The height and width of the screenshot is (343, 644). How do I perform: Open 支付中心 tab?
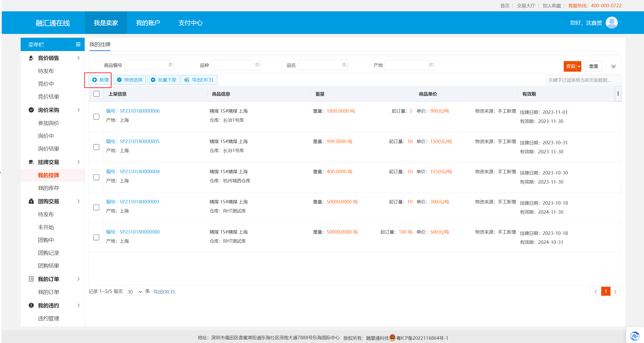pos(190,23)
